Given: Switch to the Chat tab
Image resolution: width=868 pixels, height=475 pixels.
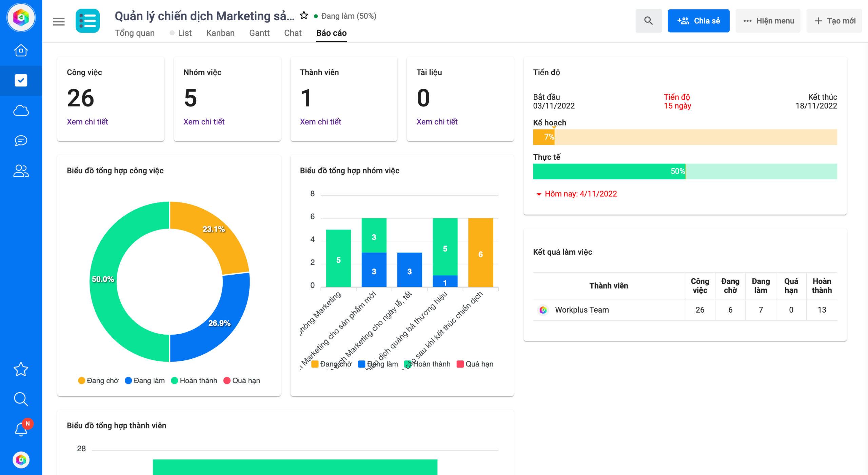Looking at the screenshot, I should [293, 33].
